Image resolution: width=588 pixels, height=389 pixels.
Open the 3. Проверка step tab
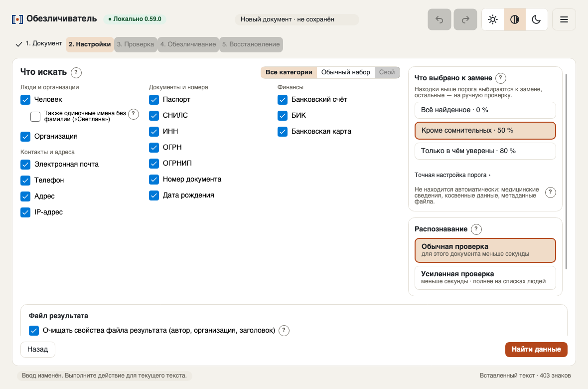click(x=136, y=44)
